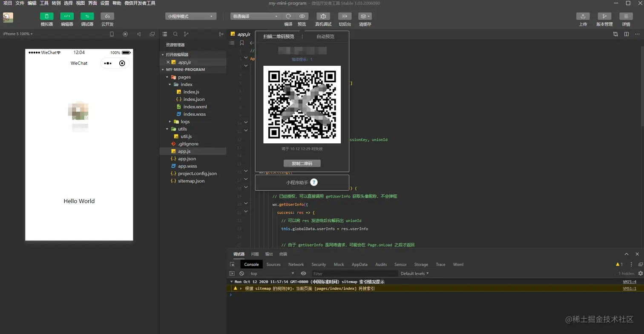The height and width of the screenshot is (334, 644).
Task: Open the 微信开发者工具 menu
Action: click(x=140, y=3)
